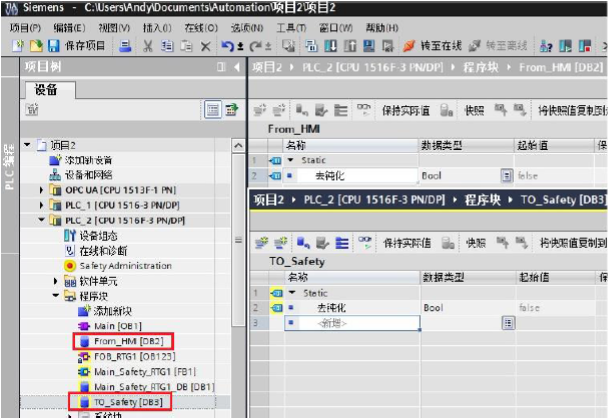608x419 pixels.
Task: Click 转至离线 go offline button
Action: (497, 46)
